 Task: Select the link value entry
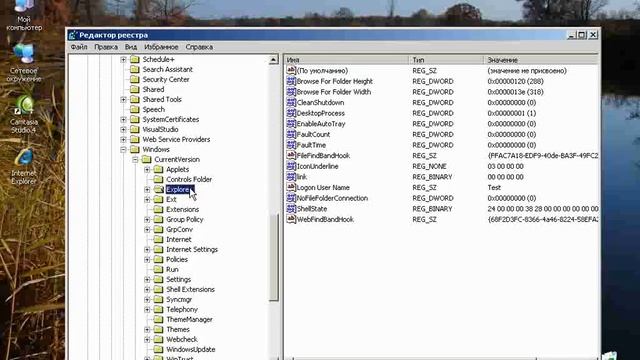302,177
